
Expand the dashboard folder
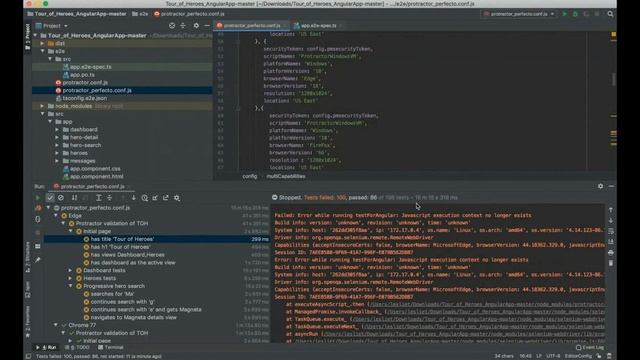coord(57,130)
